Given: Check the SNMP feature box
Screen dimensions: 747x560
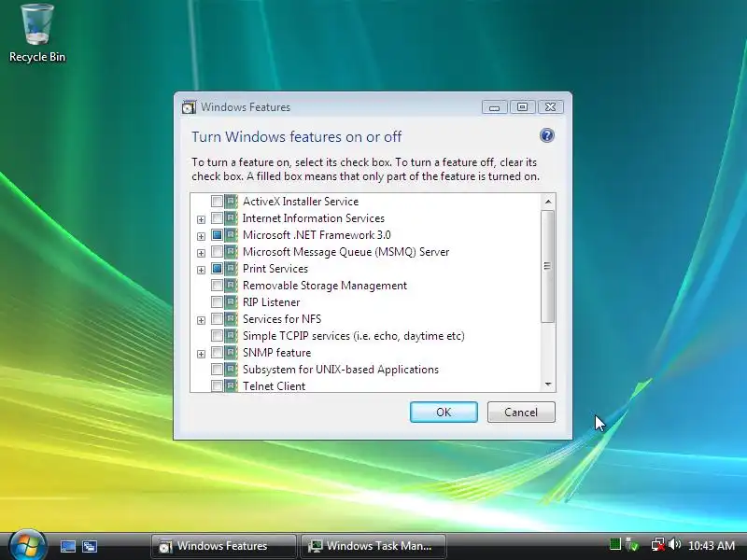Looking at the screenshot, I should pyautogui.click(x=217, y=353).
